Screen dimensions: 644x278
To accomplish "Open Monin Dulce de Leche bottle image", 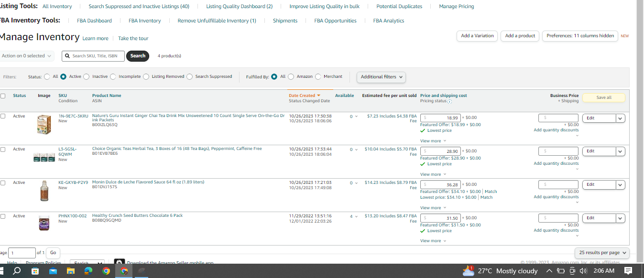I will (x=44, y=191).
